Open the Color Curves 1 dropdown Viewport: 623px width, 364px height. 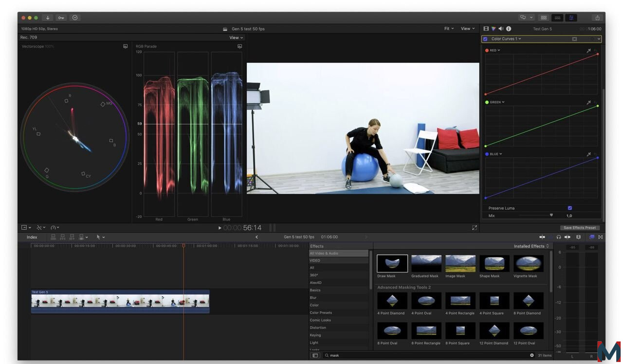tap(506, 39)
